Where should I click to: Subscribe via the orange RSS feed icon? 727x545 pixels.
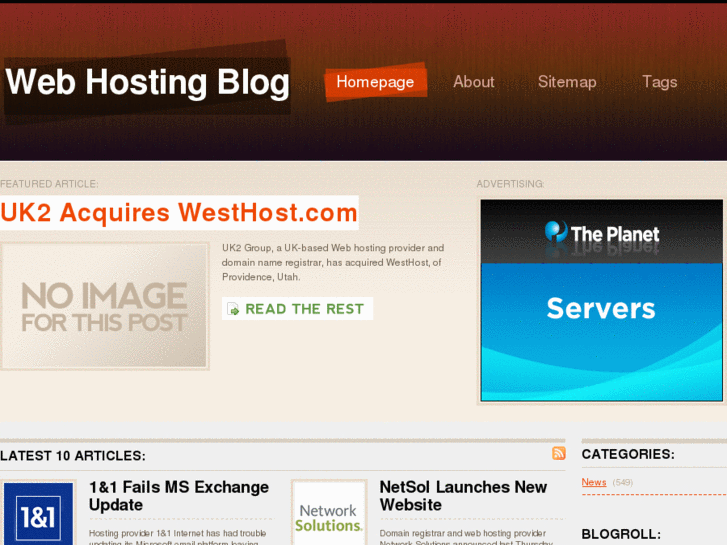tap(559, 453)
